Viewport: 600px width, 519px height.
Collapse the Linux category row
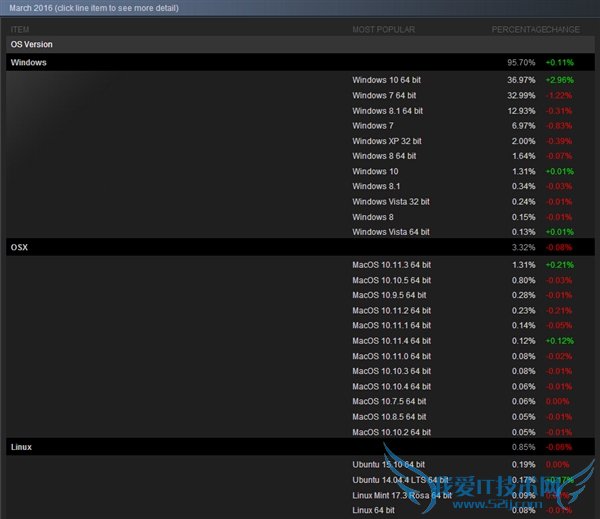300,447
